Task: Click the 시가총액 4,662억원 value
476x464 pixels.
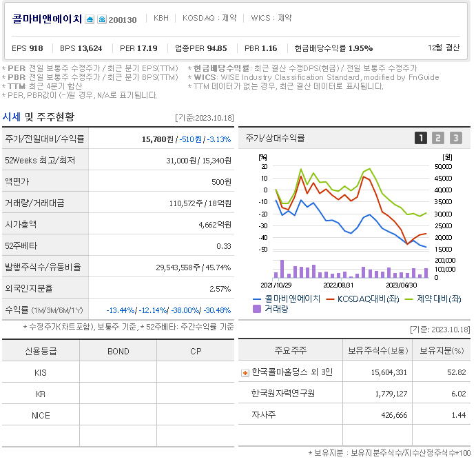Action: coord(215,225)
